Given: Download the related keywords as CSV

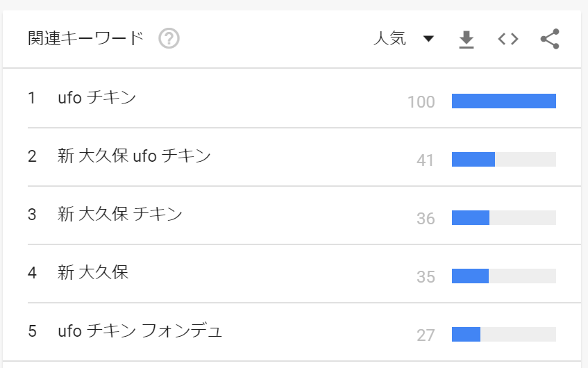Looking at the screenshot, I should [467, 40].
